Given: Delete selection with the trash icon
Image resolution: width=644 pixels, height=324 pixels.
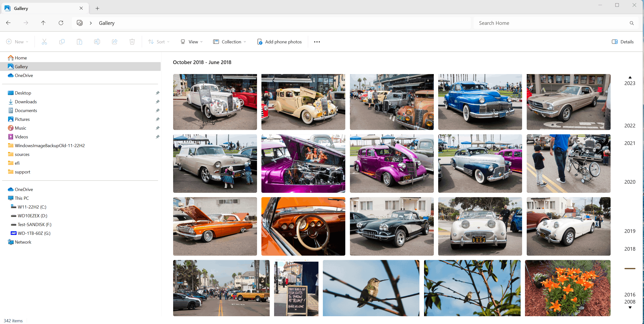Looking at the screenshot, I should click(132, 42).
